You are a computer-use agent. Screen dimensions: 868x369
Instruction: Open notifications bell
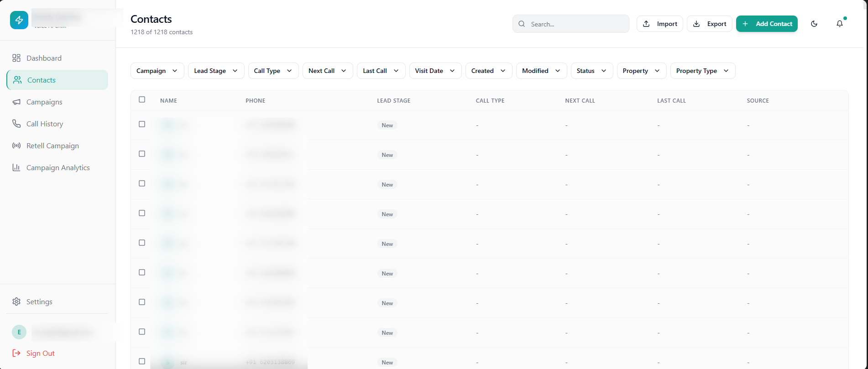tap(840, 24)
